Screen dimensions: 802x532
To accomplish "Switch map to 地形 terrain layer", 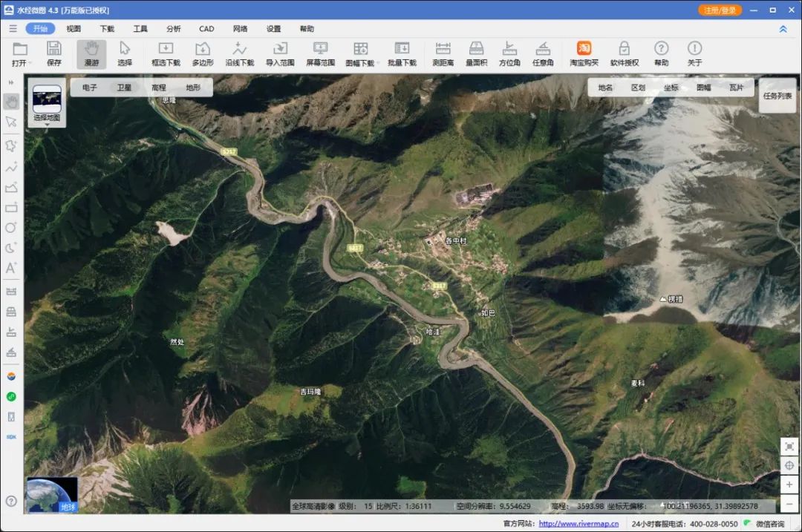I will pyautogui.click(x=193, y=88).
